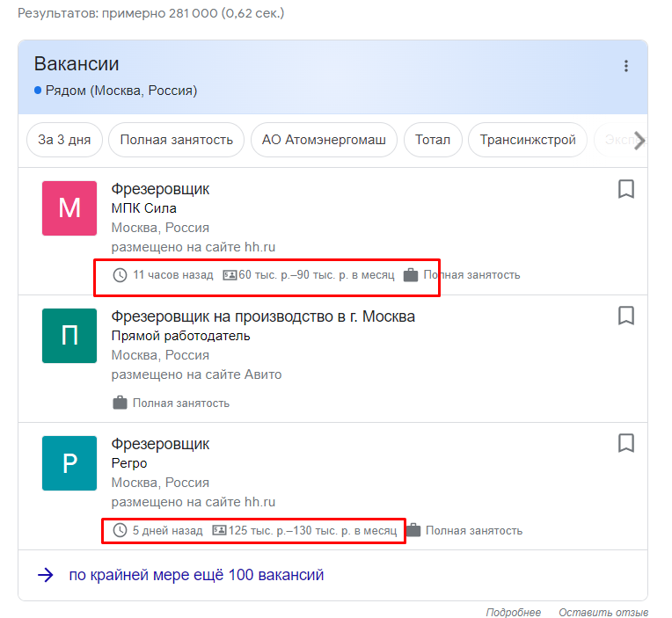Choose the Трансинжстрой filter chip
This screenshot has width=672, height=618.
(x=528, y=140)
